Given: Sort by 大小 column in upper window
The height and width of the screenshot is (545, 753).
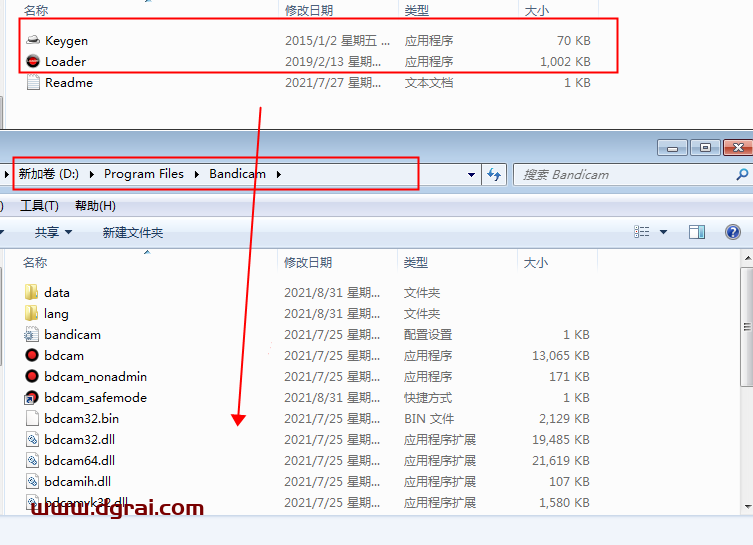Looking at the screenshot, I should click(537, 10).
